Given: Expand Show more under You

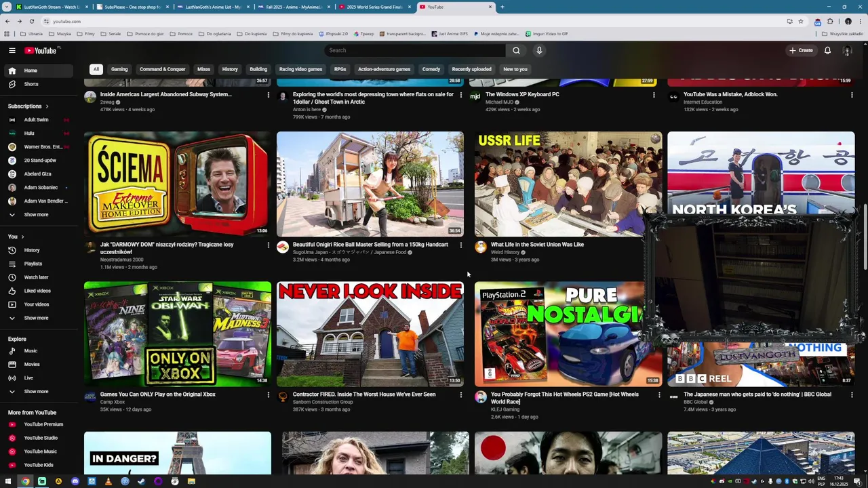Looking at the screenshot, I should click(x=39, y=318).
